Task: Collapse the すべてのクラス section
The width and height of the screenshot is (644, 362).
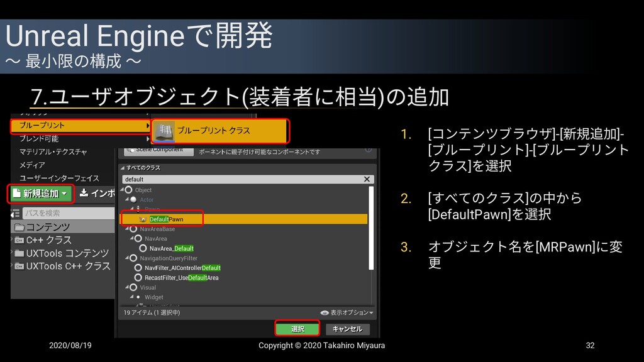Action: point(123,168)
